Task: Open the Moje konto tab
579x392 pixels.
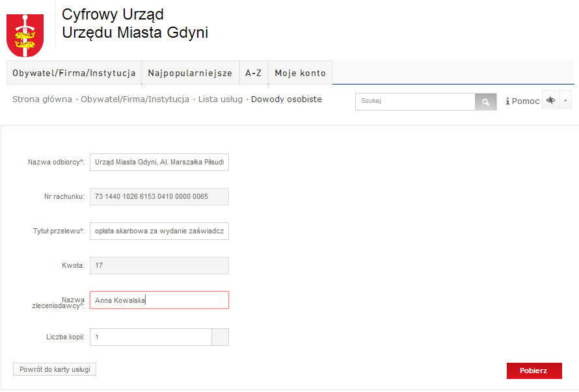Action: coord(300,73)
